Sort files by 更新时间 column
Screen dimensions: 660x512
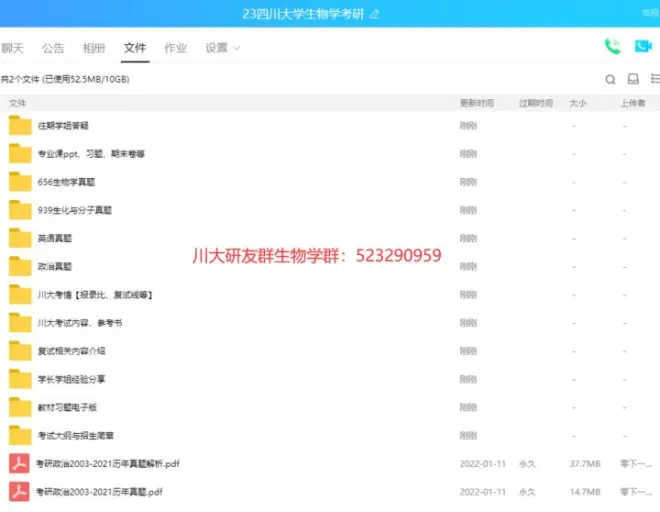point(476,103)
